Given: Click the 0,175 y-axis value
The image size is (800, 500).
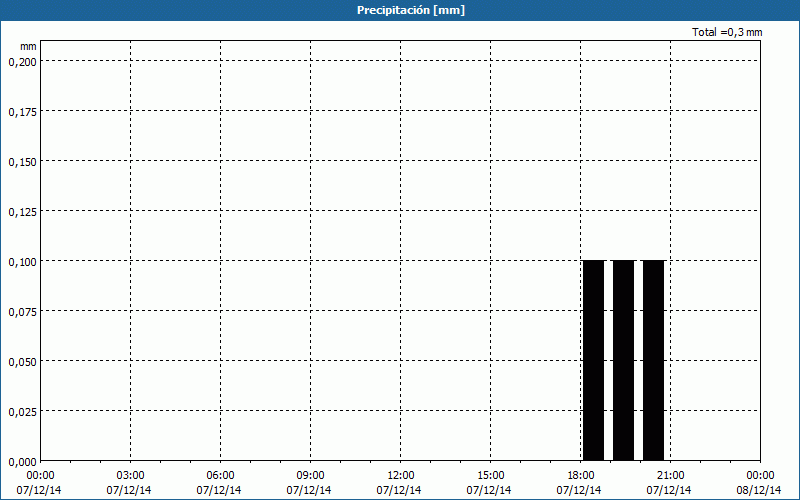Looking at the screenshot, I should [22, 112].
